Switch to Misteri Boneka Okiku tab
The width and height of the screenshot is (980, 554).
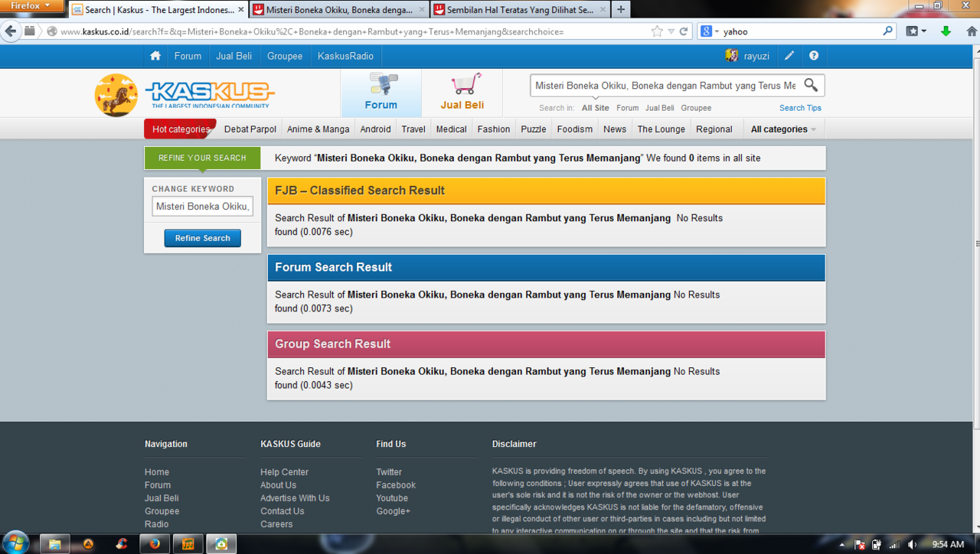pos(340,10)
